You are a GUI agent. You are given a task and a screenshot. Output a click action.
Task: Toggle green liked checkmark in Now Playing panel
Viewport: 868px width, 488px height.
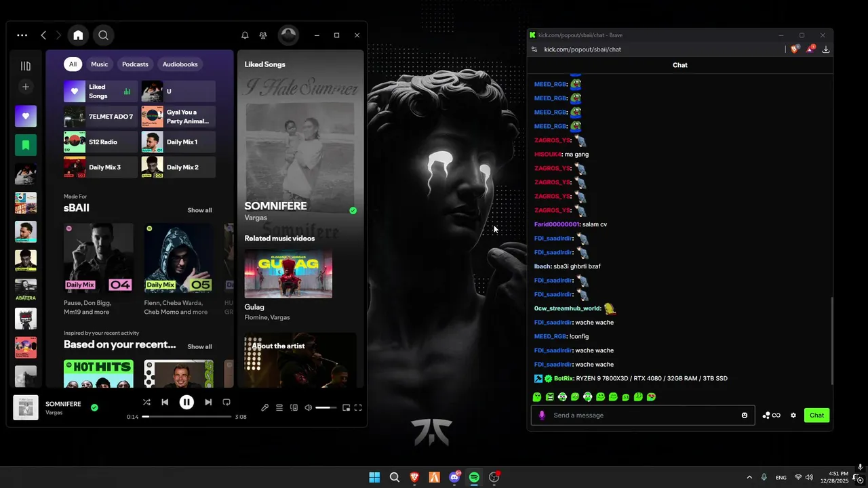tap(353, 211)
